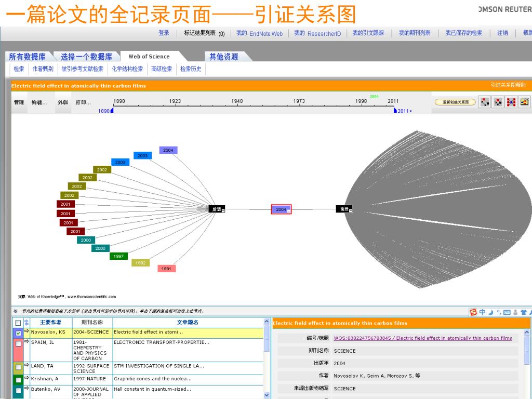Open 我的引文跟踪 link
Viewport: 532px width, 399px height.
pos(368,33)
